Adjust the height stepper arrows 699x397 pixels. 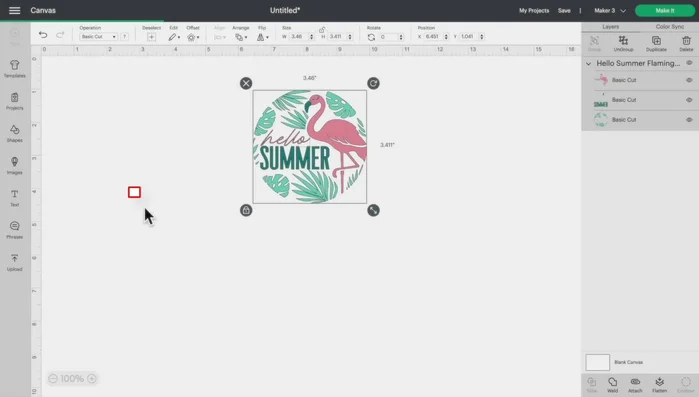350,37
